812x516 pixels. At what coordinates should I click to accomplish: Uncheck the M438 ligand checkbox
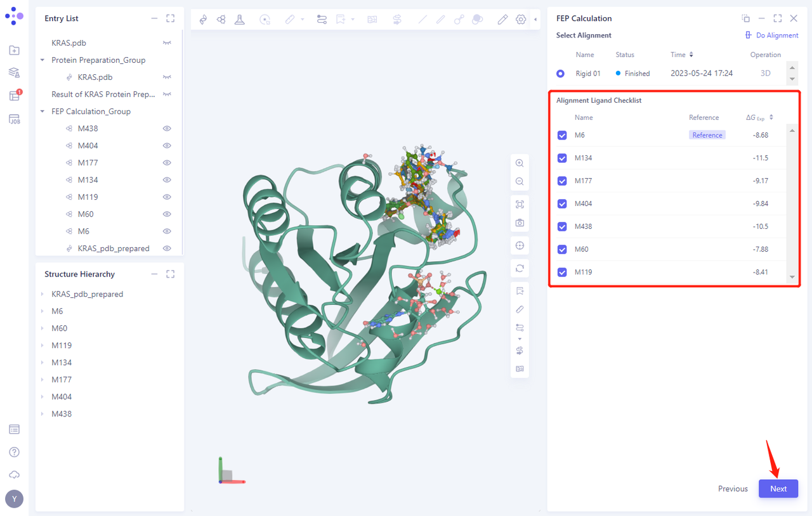pyautogui.click(x=562, y=226)
